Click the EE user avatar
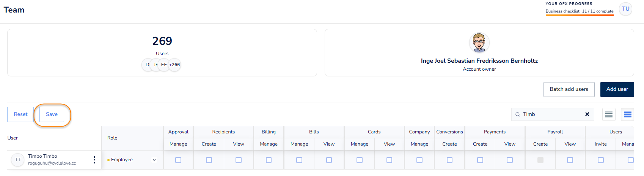The width and height of the screenshot is (644, 176). coord(164,65)
